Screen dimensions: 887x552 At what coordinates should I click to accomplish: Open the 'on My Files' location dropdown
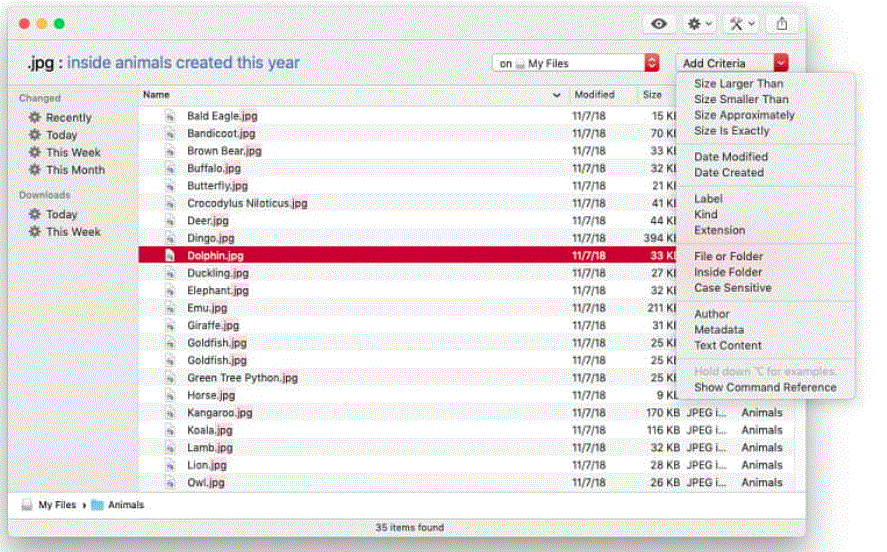(576, 63)
